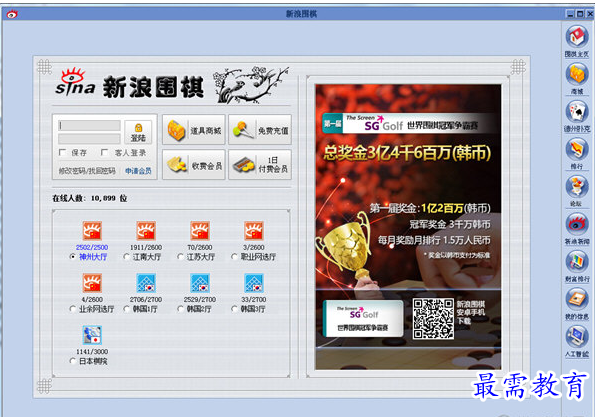Open the 排行 ranking icon in sidebar
Screen dimensions: 595x417
(x=577, y=148)
